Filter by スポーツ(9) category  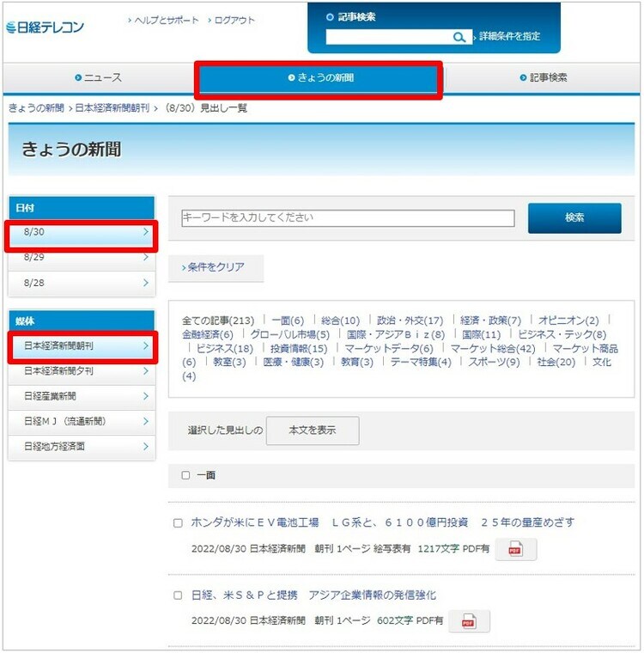(x=494, y=363)
